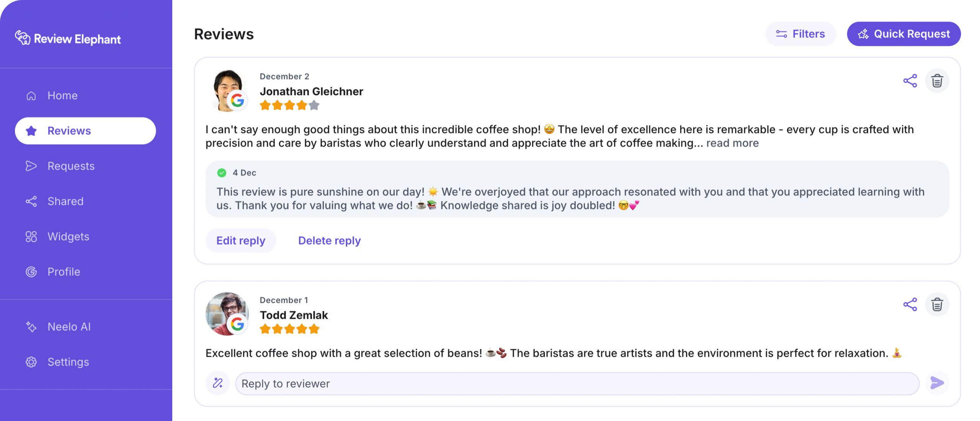Expand review text with read more
Viewport: 980px width, 421px height.
click(x=732, y=143)
